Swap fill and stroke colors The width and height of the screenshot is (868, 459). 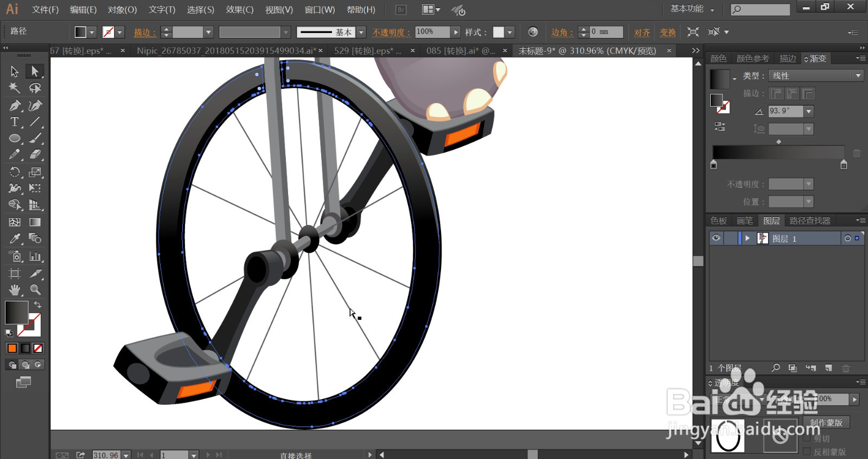pos(37,305)
